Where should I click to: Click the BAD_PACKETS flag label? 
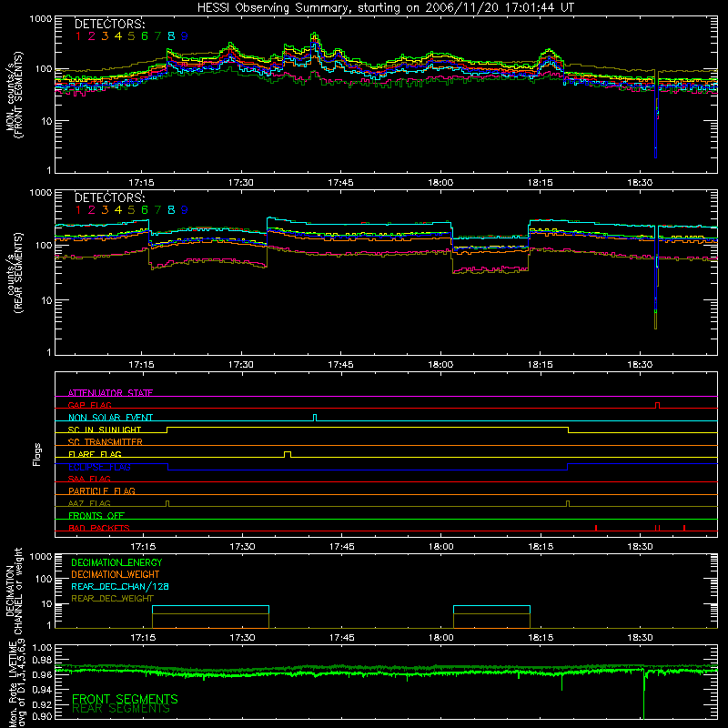(x=99, y=528)
